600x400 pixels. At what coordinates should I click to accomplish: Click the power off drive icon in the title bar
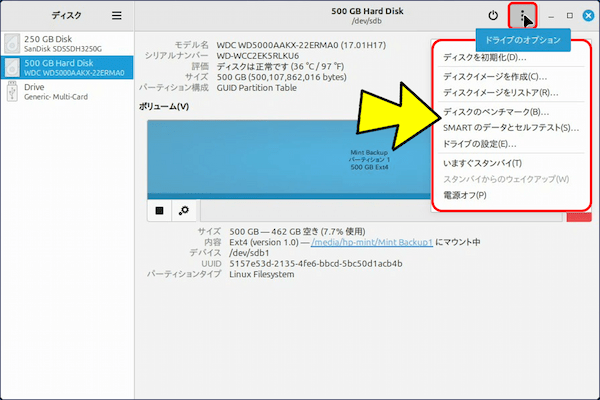coord(492,16)
